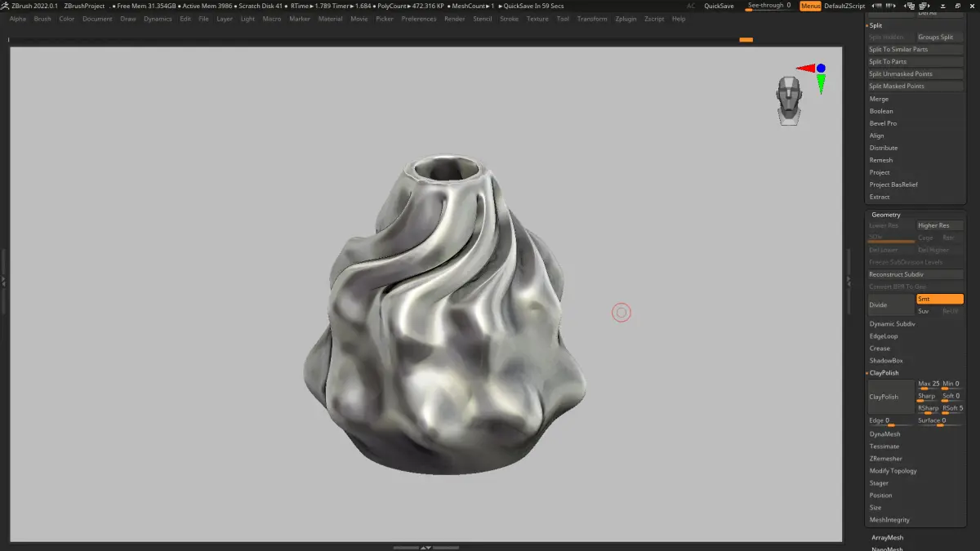Click Split Masked Points
This screenshot has width=980, height=551.
pos(915,87)
